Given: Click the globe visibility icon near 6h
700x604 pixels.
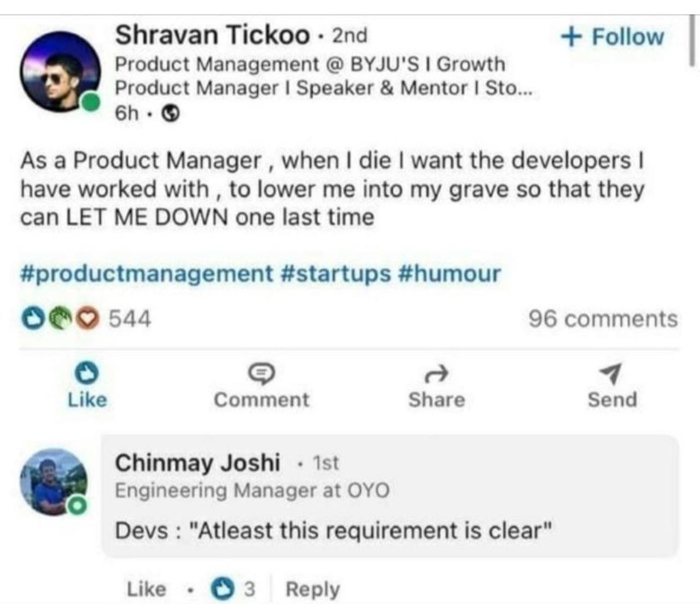Looking at the screenshot, I should 172,113.
